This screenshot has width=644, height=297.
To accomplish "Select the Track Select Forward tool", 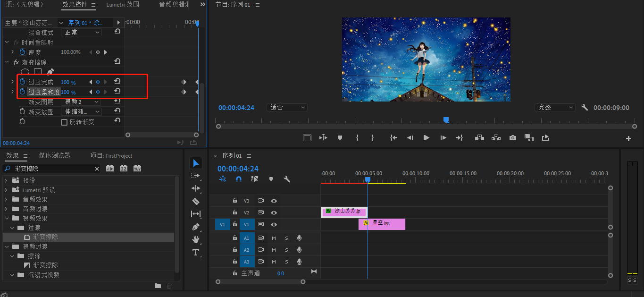I will [196, 176].
